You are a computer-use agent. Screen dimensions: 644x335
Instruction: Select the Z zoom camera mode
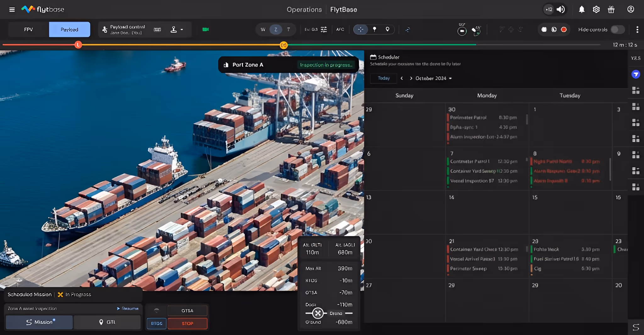(276, 30)
